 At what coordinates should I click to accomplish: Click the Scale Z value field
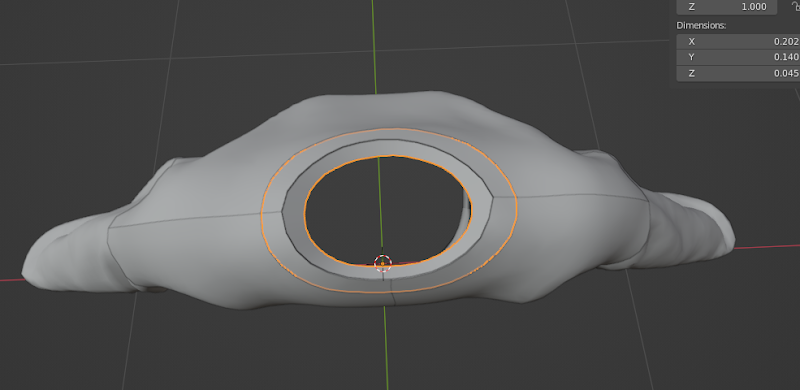click(x=727, y=7)
